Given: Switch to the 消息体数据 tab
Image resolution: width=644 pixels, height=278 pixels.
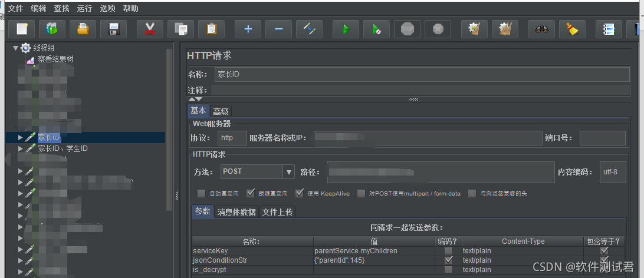Looking at the screenshot, I should pyautogui.click(x=236, y=212).
